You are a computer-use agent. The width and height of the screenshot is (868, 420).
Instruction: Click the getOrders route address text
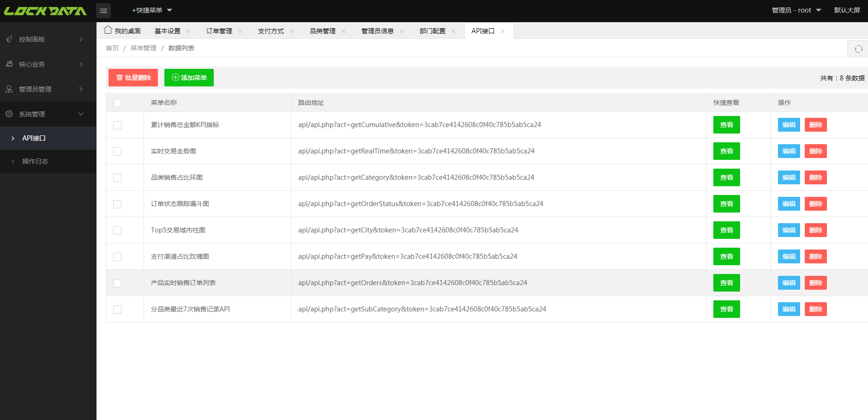pos(413,283)
